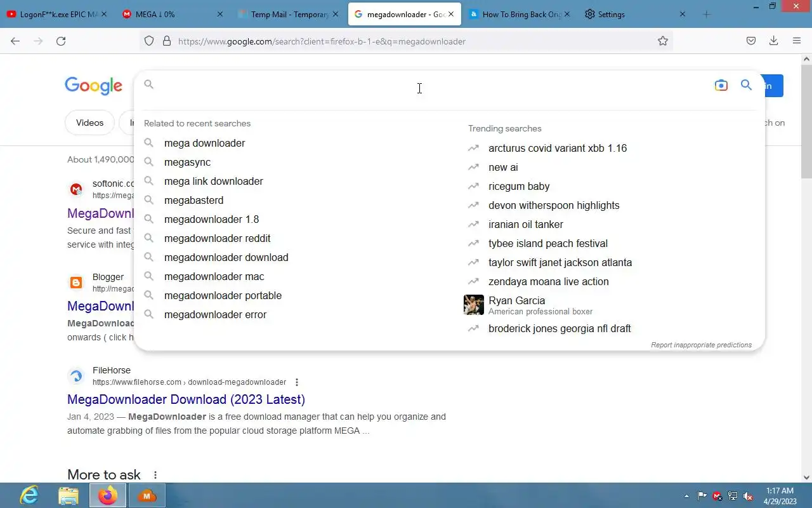Switch to the MEGA 0% tab
Image resolution: width=812 pixels, height=508 pixels.
(x=173, y=14)
